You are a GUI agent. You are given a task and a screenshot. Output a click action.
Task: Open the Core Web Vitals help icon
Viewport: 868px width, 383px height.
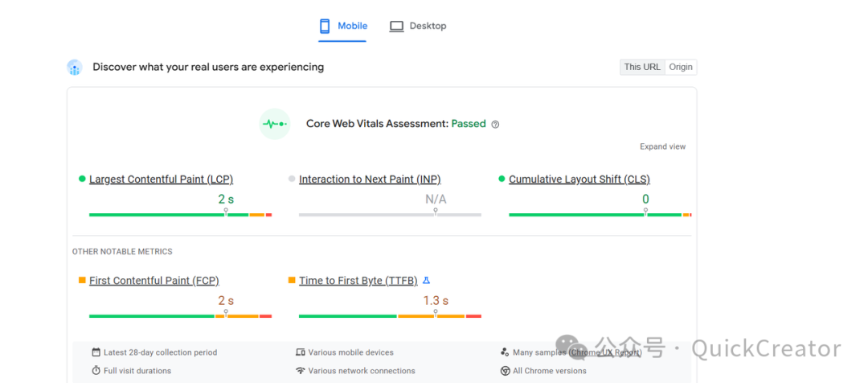pyautogui.click(x=495, y=125)
